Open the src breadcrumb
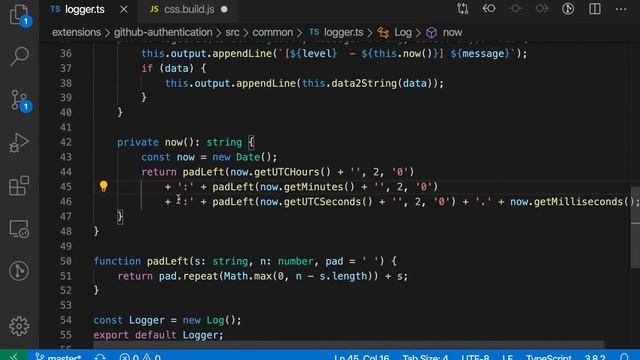The image size is (640, 360). click(232, 32)
